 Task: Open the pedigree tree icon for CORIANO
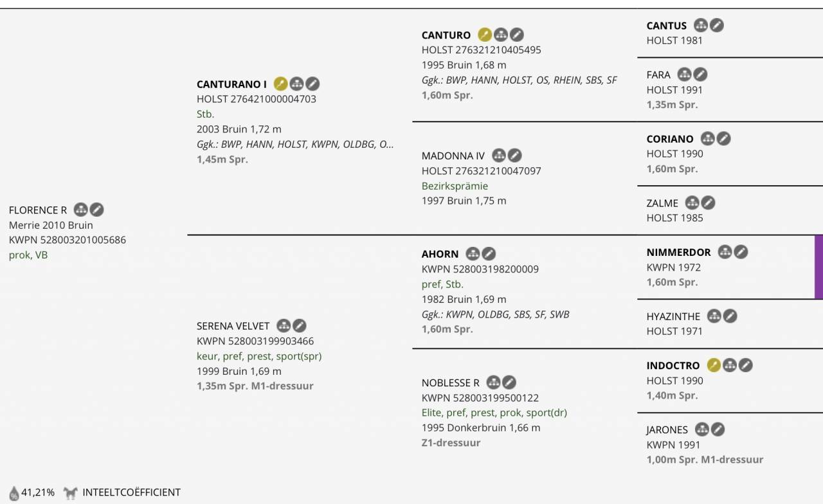pyautogui.click(x=707, y=138)
